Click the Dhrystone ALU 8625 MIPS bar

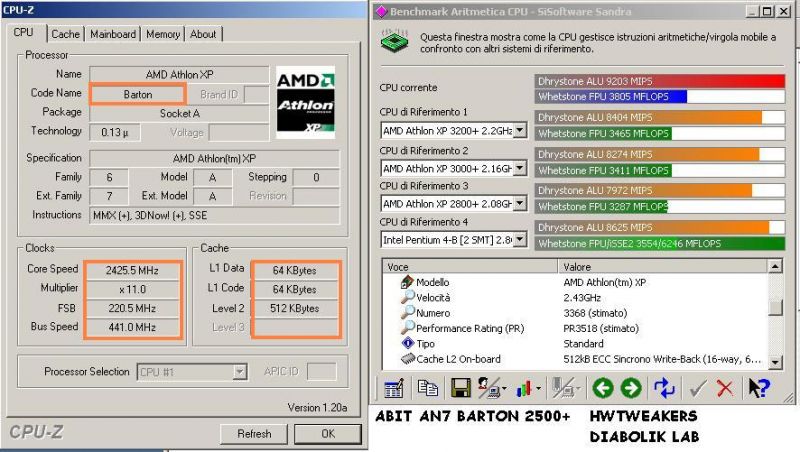click(x=652, y=227)
